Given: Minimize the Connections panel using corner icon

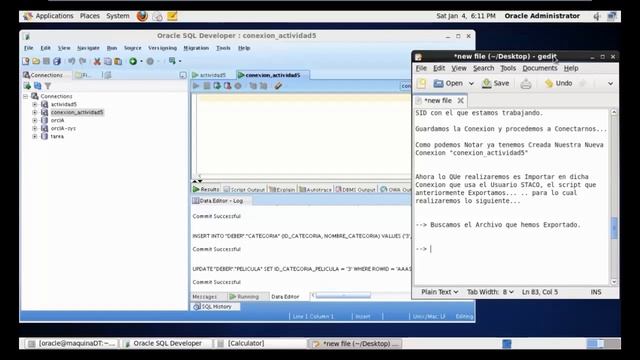Looking at the screenshot, I should click(x=183, y=75).
